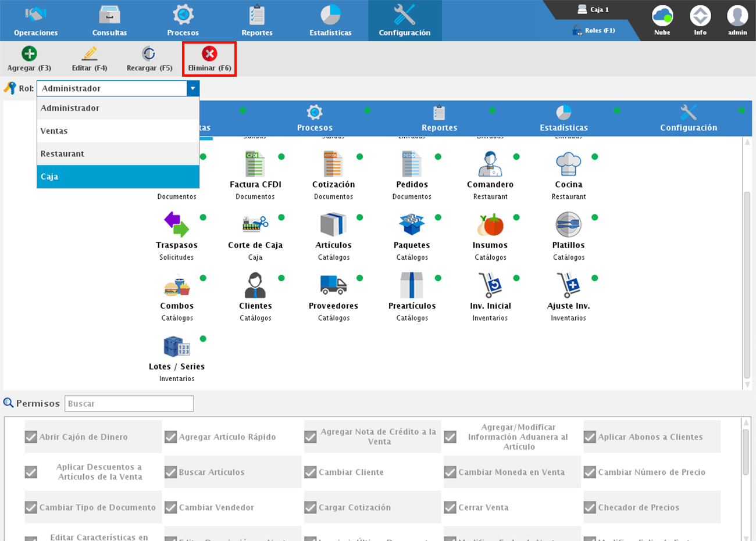The width and height of the screenshot is (756, 541).
Task: Click the Permisos Buscar search field
Action: 129,403
